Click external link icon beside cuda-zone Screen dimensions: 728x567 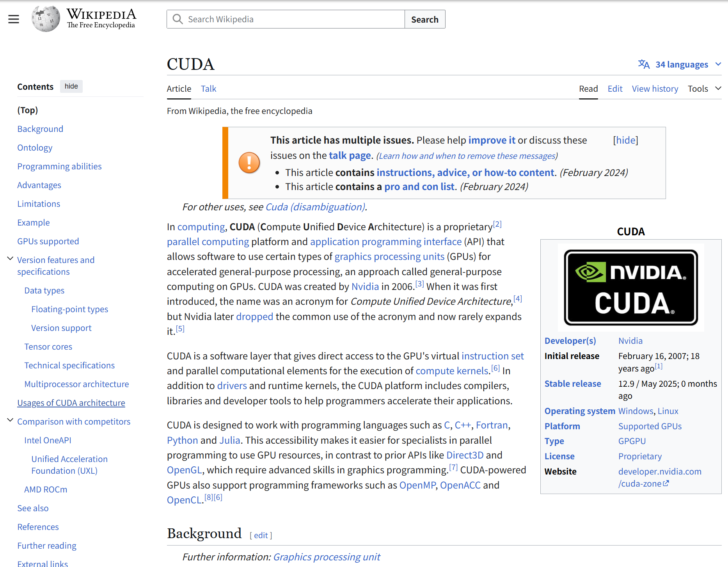666,483
